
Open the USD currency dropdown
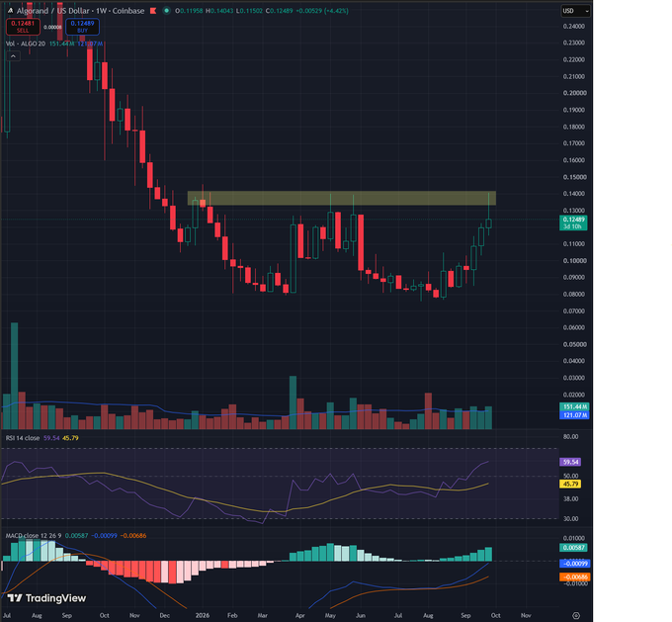click(575, 11)
